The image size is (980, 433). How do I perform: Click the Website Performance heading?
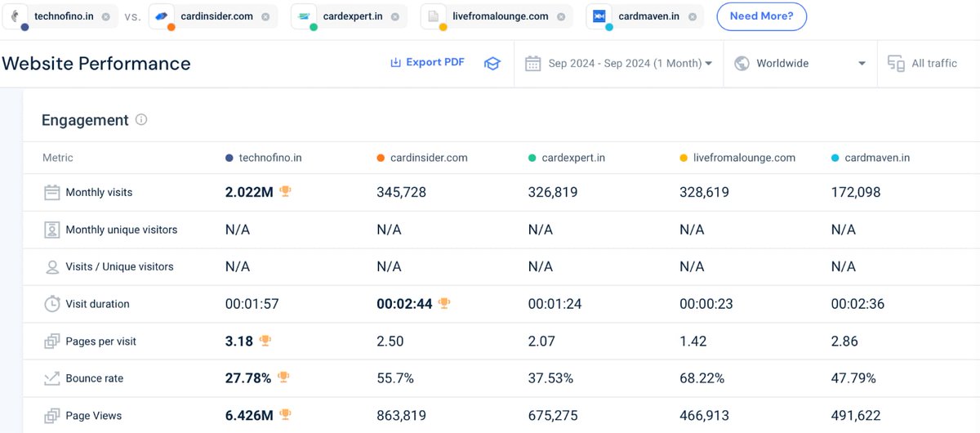tap(96, 64)
